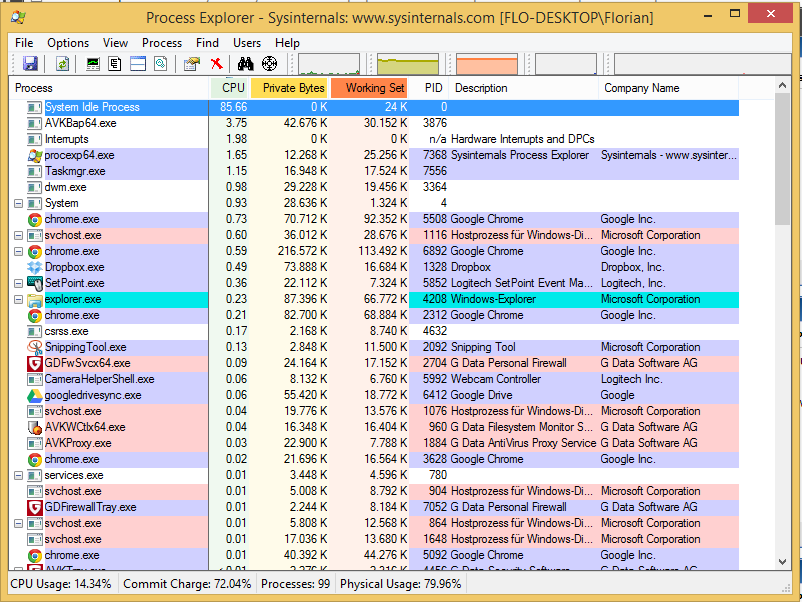The width and height of the screenshot is (802, 602).
Task: Open the Users menu
Action: point(247,43)
